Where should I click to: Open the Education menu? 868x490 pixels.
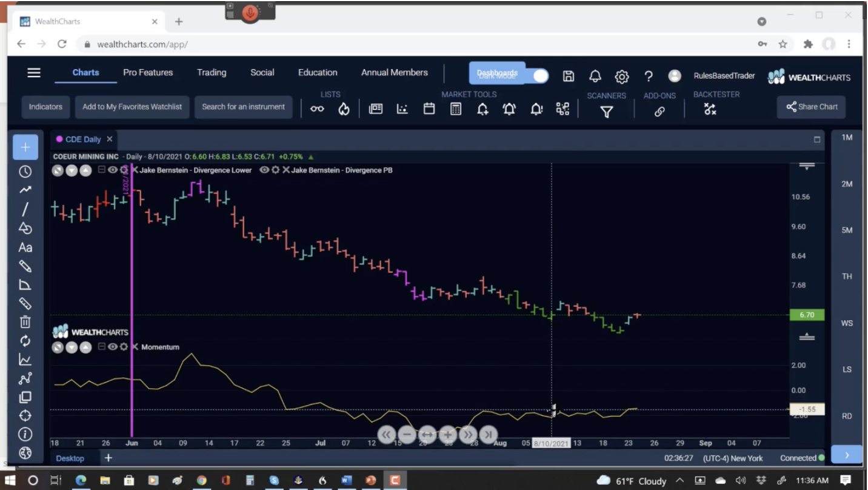pyautogui.click(x=318, y=73)
